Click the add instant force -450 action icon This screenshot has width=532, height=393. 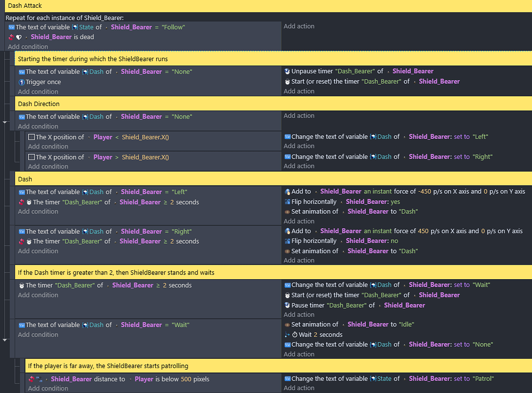click(287, 192)
